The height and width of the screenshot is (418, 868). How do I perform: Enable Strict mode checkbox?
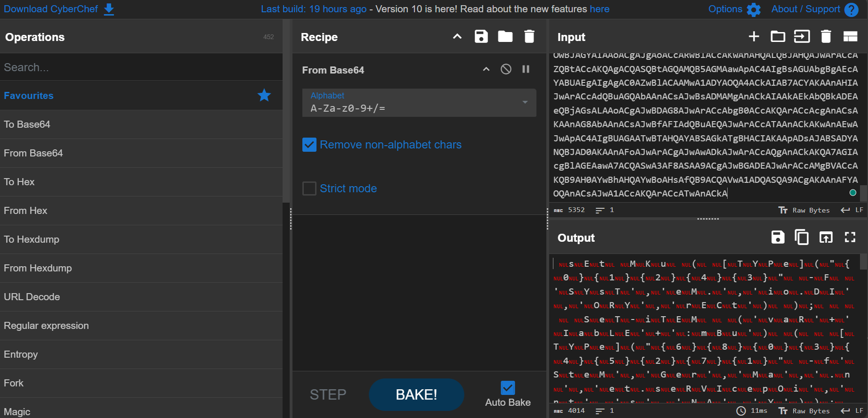click(309, 189)
